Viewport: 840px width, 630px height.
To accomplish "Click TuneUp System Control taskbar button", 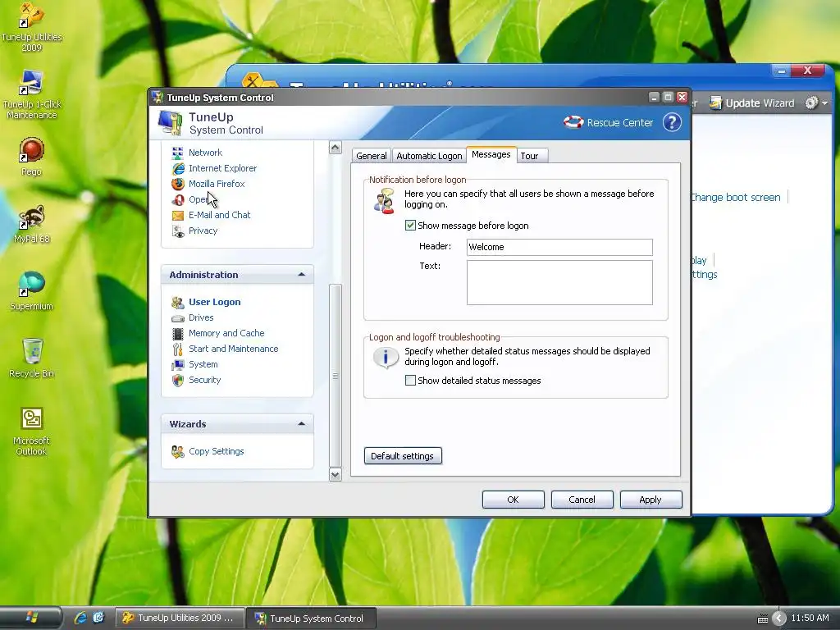I will 311,618.
